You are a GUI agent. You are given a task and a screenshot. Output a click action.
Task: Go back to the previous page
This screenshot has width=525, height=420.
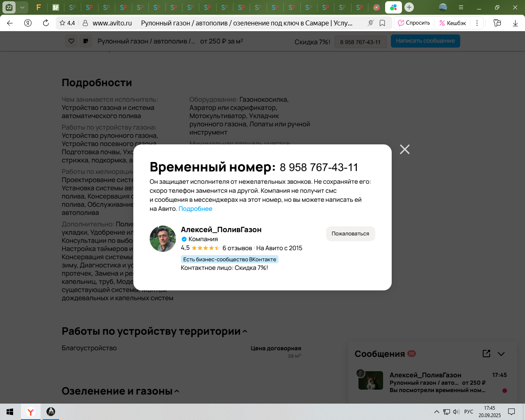point(10,23)
